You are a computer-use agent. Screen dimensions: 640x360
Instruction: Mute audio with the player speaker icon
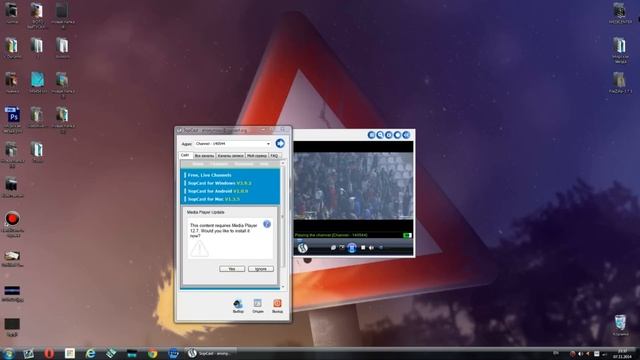371,248
